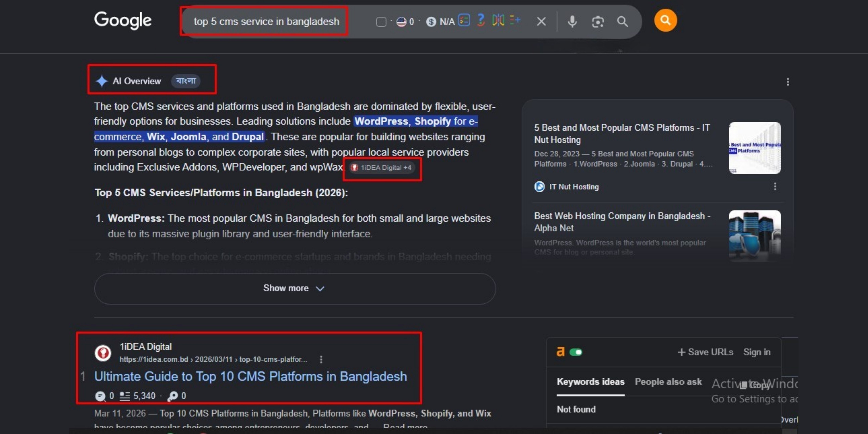This screenshot has height=434, width=868.
Task: Click the CMS Platforms article thumbnail
Action: (x=755, y=148)
